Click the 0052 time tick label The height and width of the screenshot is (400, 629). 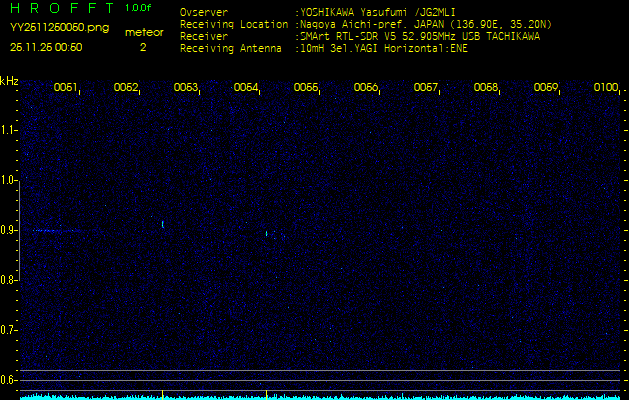(x=126, y=87)
